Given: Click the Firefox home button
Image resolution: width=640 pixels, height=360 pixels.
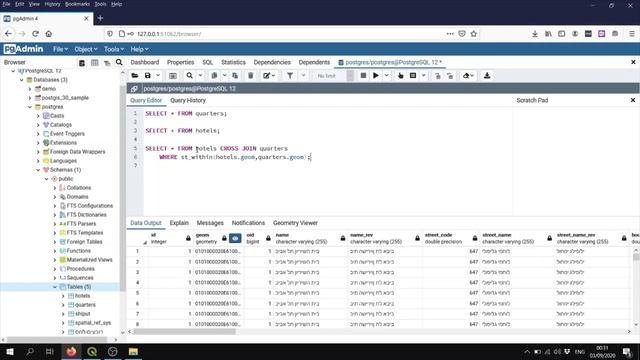Looking at the screenshot, I should click(49, 34).
